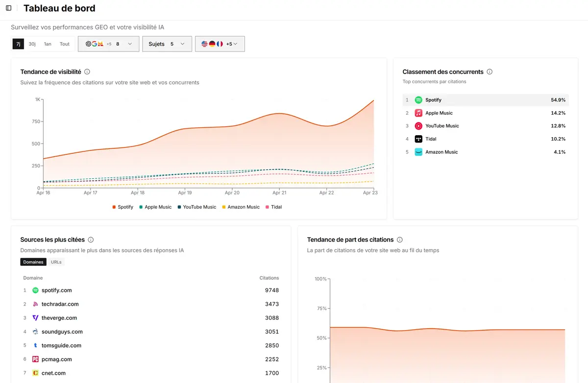Viewport: 588px width, 383px height.
Task: Click citation count 3473
Action: tap(272, 304)
